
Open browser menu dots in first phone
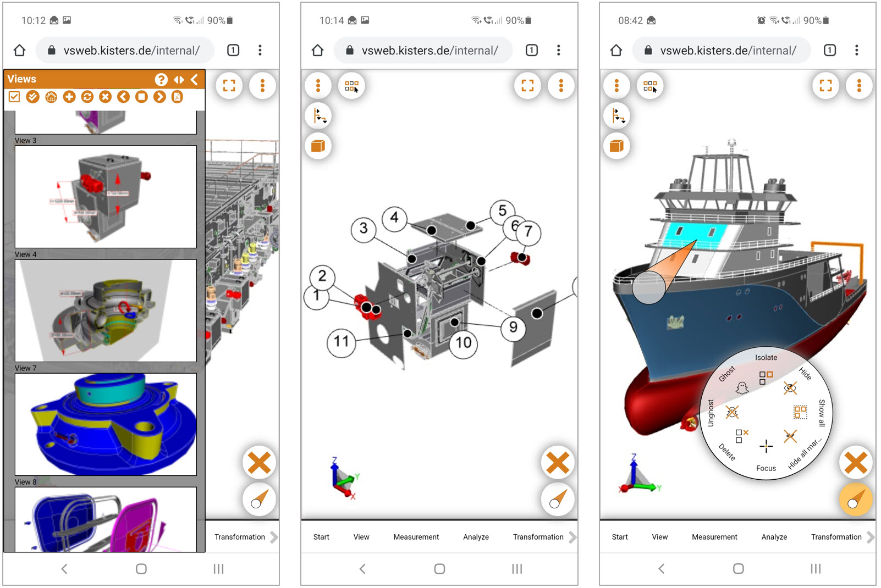[x=260, y=51]
